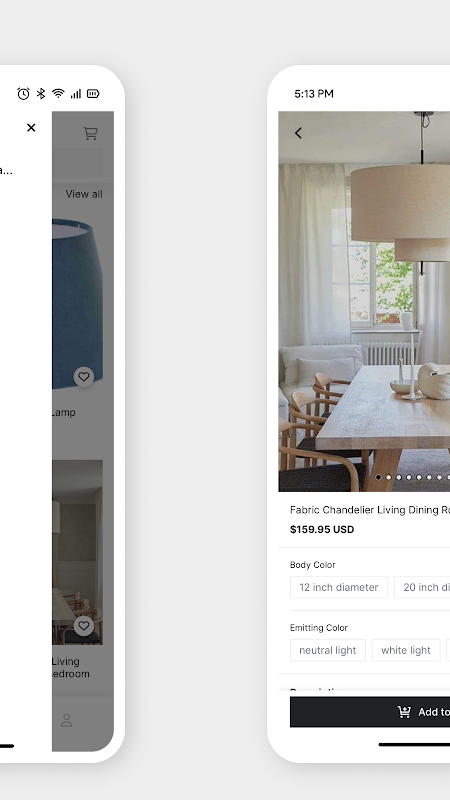Click the Wi-Fi status icon
The image size is (450, 800).
click(58, 93)
